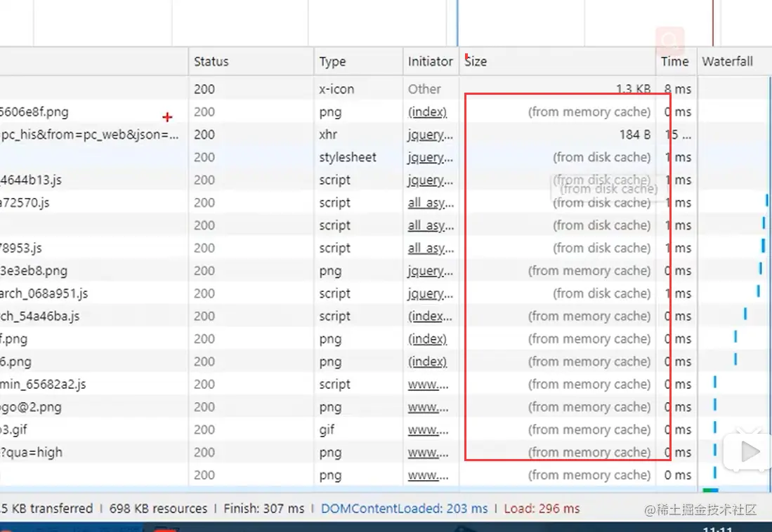Sort by the Initiator column header
772x532 pixels.
click(x=431, y=62)
